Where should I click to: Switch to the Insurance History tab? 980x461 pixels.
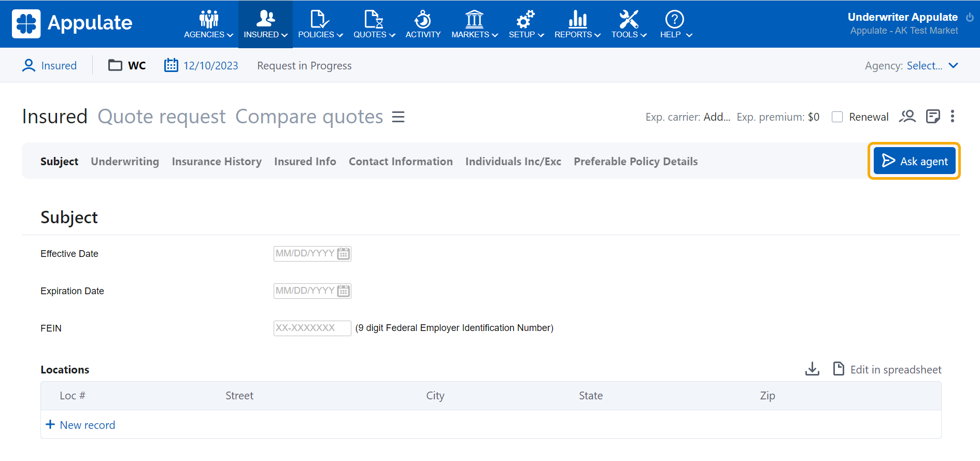tap(217, 162)
